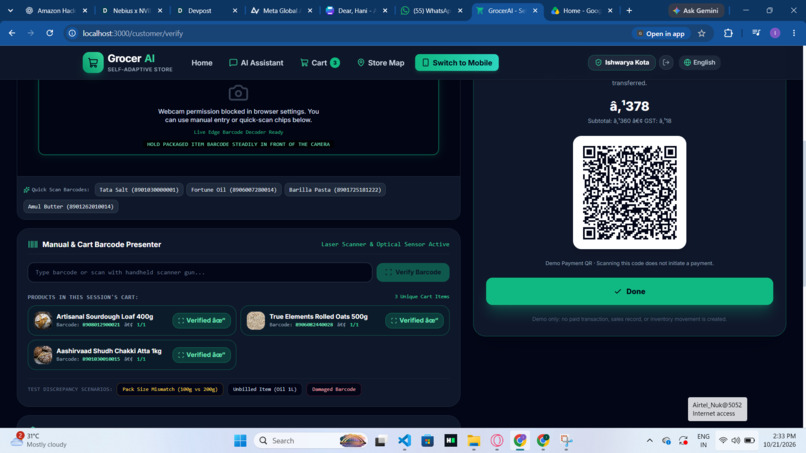Close the GrocerAI tab
The height and width of the screenshot is (453, 806).
(535, 10)
